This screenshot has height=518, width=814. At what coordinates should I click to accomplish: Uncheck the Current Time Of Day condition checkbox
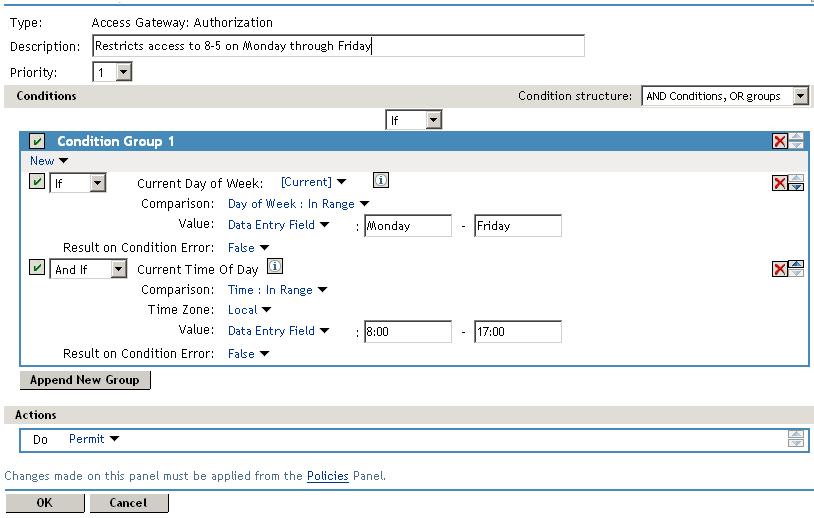37,269
